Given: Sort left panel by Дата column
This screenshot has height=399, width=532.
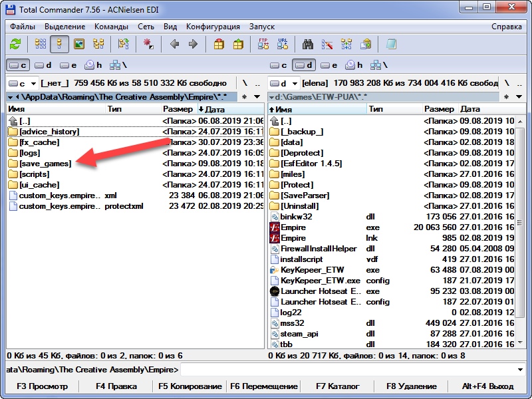Looking at the screenshot, I should (231, 109).
